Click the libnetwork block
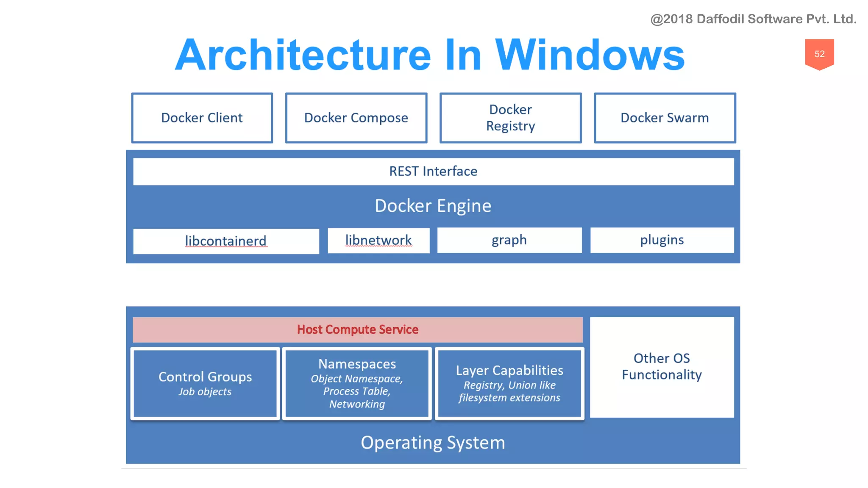This screenshot has width=868, height=488. [x=378, y=240]
